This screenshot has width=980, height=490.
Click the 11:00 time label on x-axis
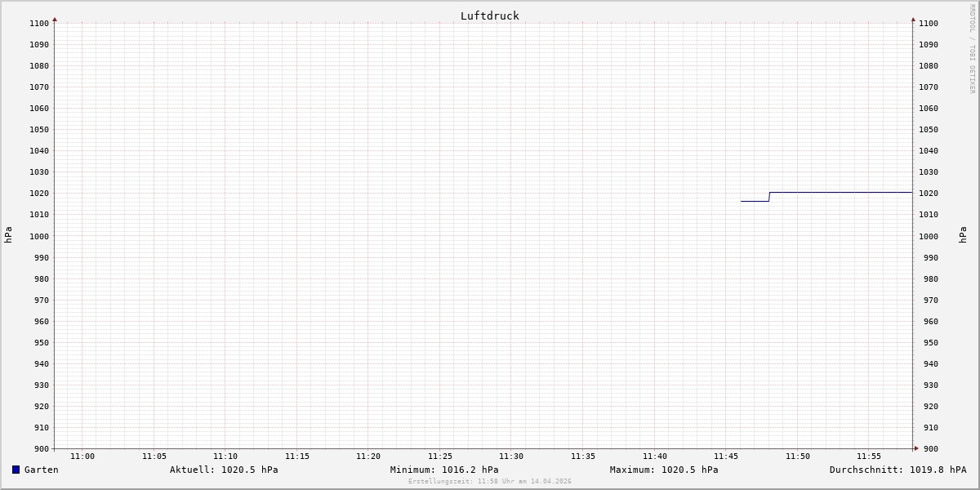[x=82, y=457]
